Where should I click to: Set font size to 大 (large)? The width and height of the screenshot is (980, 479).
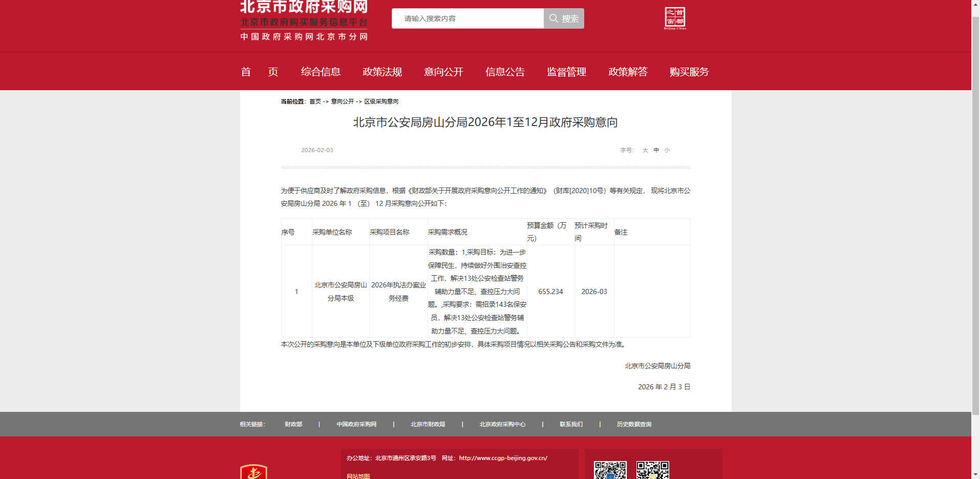coord(645,150)
